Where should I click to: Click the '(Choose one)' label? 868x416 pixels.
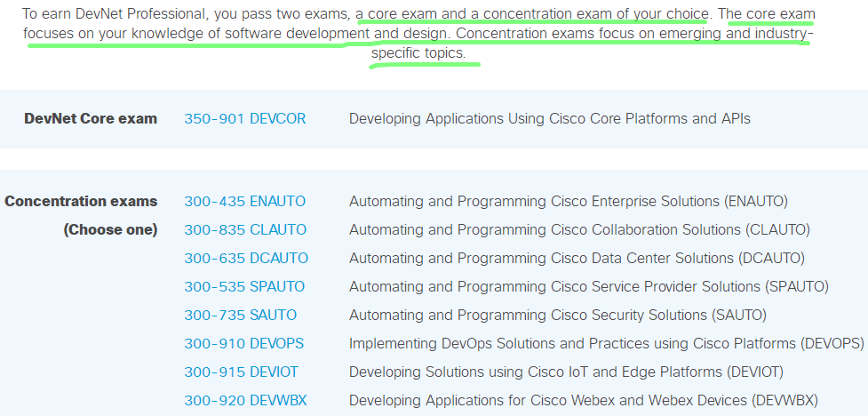click(x=110, y=229)
